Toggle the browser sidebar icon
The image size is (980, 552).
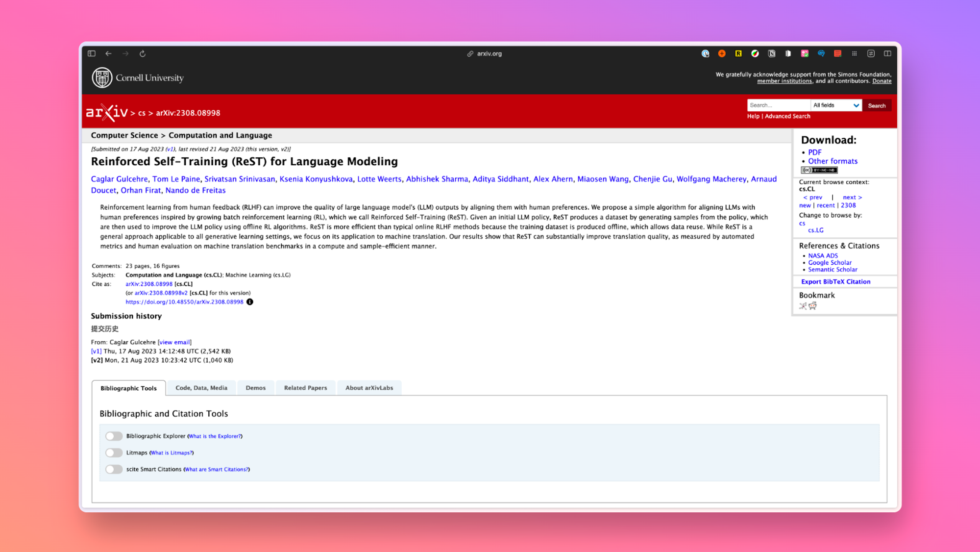point(92,53)
